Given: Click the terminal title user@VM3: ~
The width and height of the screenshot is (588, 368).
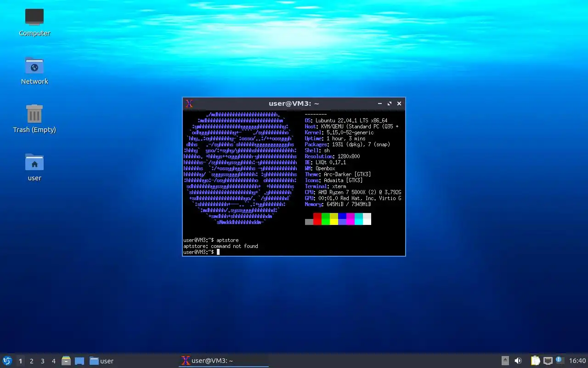Looking at the screenshot, I should (294, 103).
